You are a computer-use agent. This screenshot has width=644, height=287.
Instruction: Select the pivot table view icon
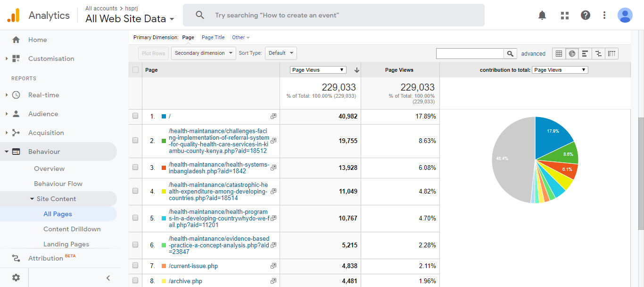tap(611, 53)
